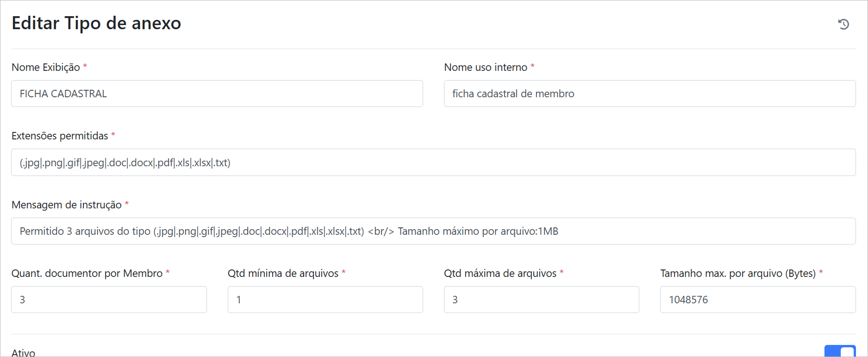
Task: Click the "Qtd mínima de arquivos" label
Action: pos(283,274)
